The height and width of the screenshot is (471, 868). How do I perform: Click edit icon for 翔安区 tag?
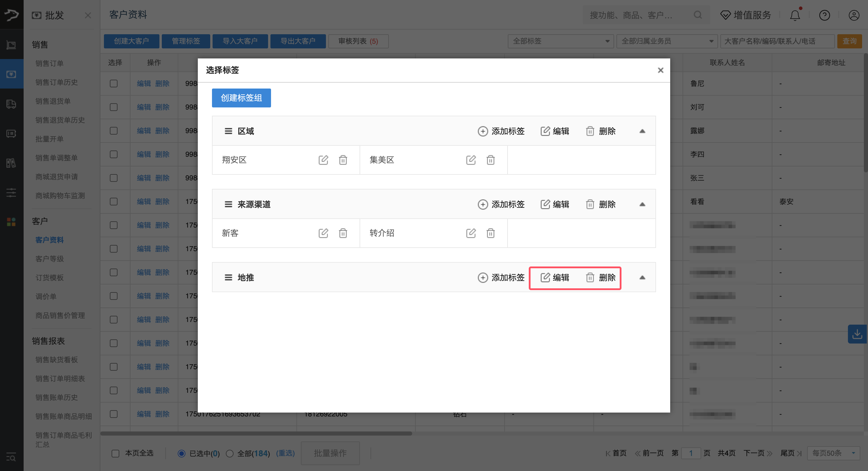click(x=323, y=160)
